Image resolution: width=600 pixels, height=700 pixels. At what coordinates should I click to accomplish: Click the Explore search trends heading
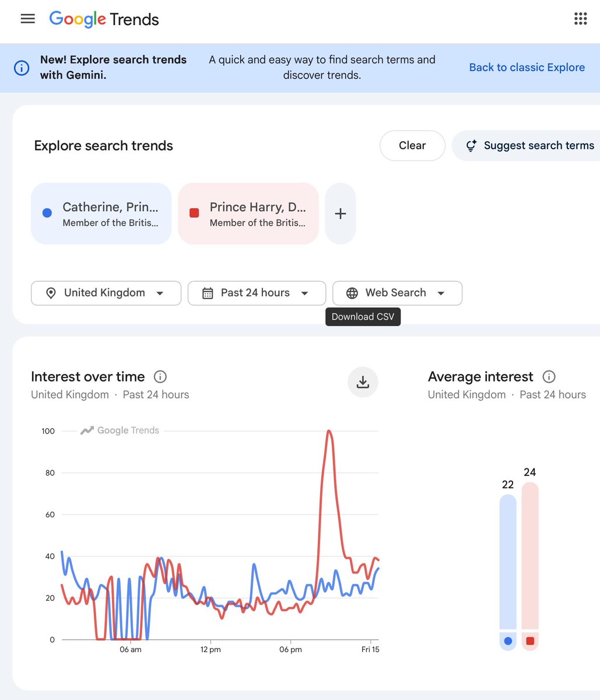tap(104, 145)
